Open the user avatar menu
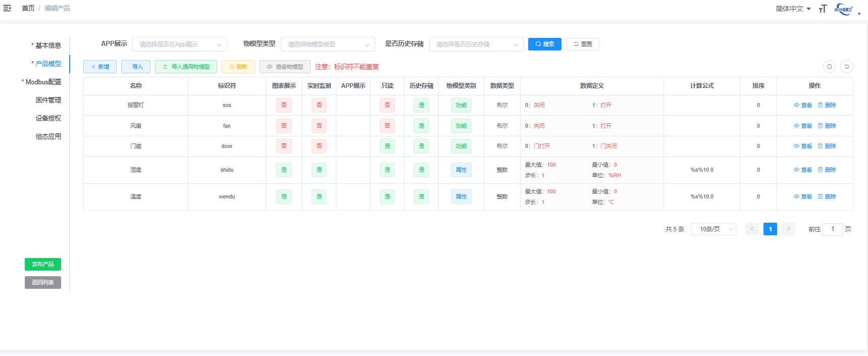868x356 pixels. tap(844, 9)
